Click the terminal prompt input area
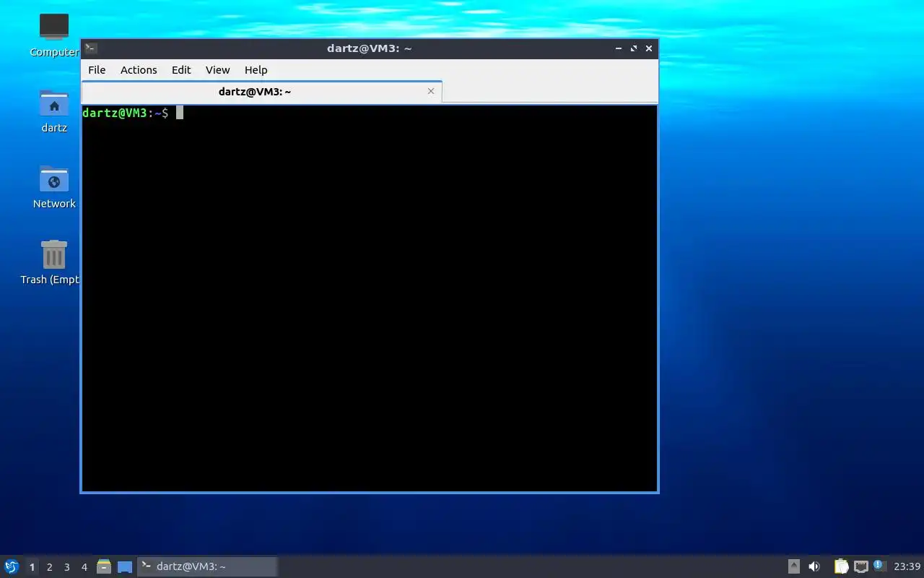Viewport: 924px width, 578px height. pyautogui.click(x=370, y=298)
